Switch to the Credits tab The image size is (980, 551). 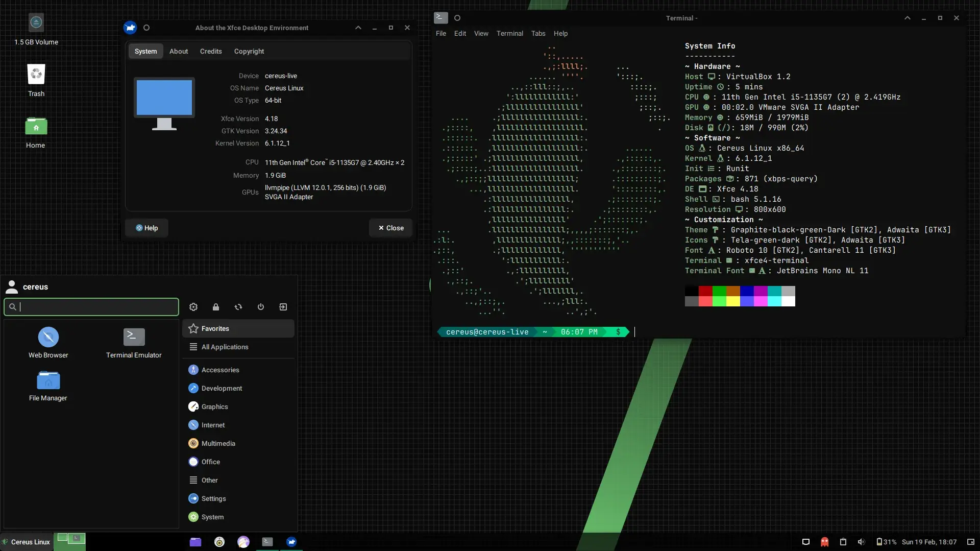[210, 51]
